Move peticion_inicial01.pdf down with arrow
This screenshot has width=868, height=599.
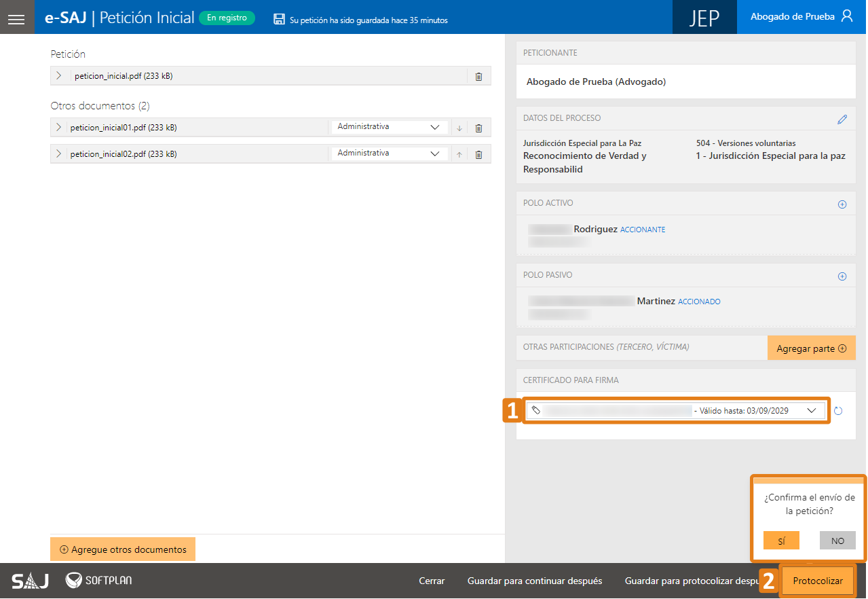point(459,128)
